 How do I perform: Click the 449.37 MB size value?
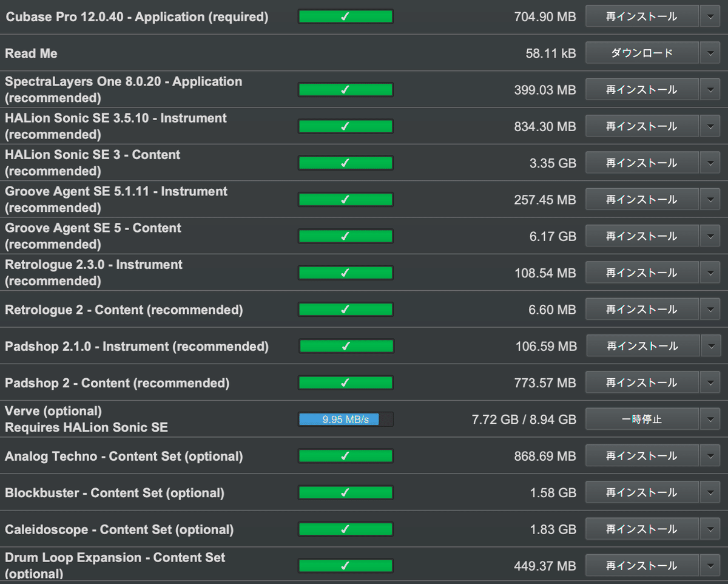tap(545, 566)
